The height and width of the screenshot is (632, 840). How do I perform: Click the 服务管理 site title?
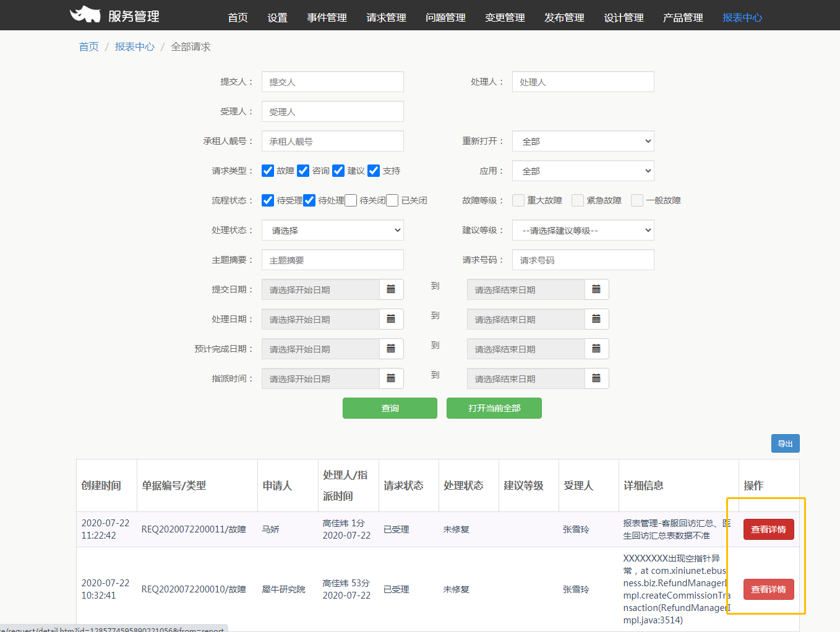pyautogui.click(x=134, y=16)
